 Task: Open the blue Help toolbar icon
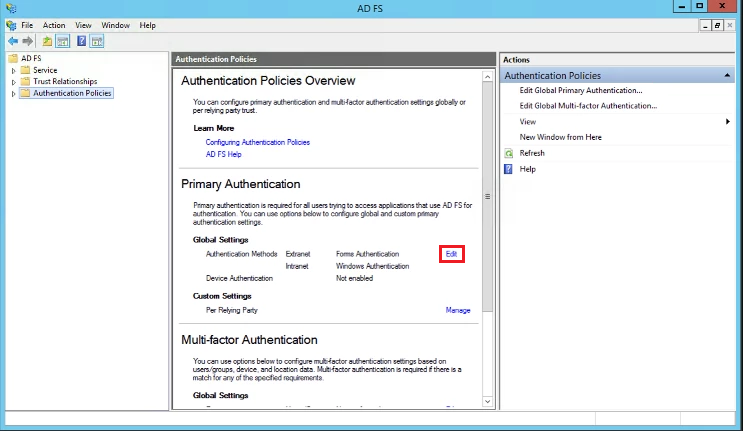click(x=82, y=41)
